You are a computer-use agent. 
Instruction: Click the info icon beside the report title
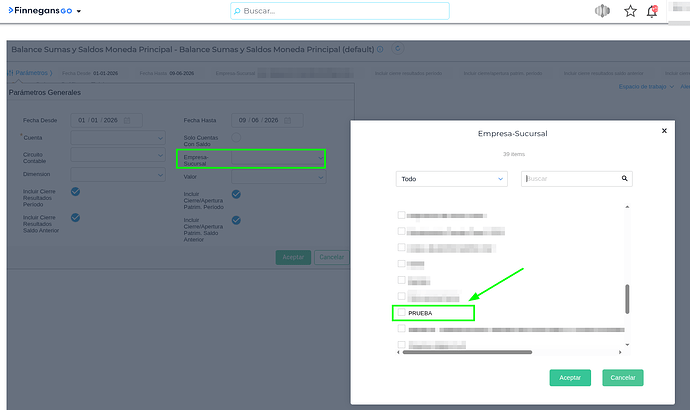(x=380, y=49)
